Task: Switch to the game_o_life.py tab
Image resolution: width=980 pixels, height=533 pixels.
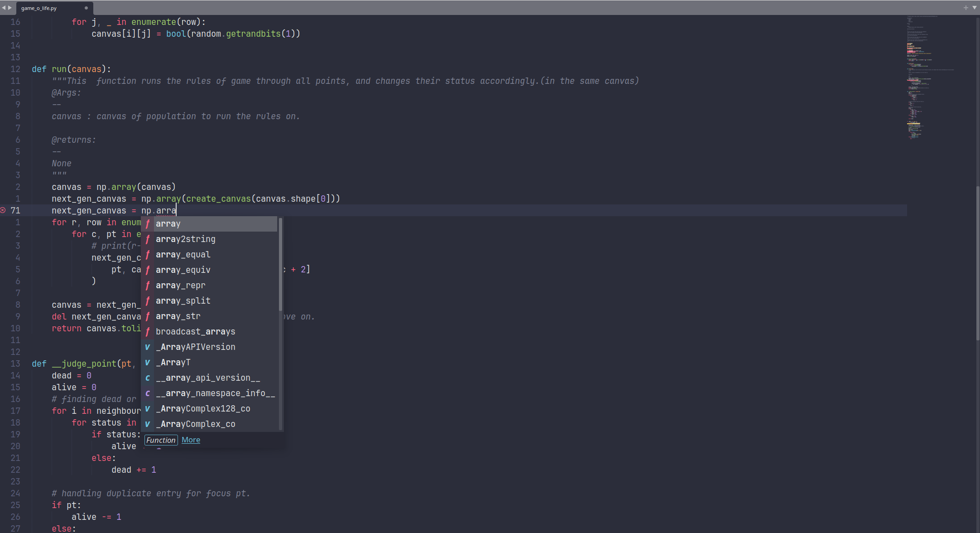Action: point(39,8)
